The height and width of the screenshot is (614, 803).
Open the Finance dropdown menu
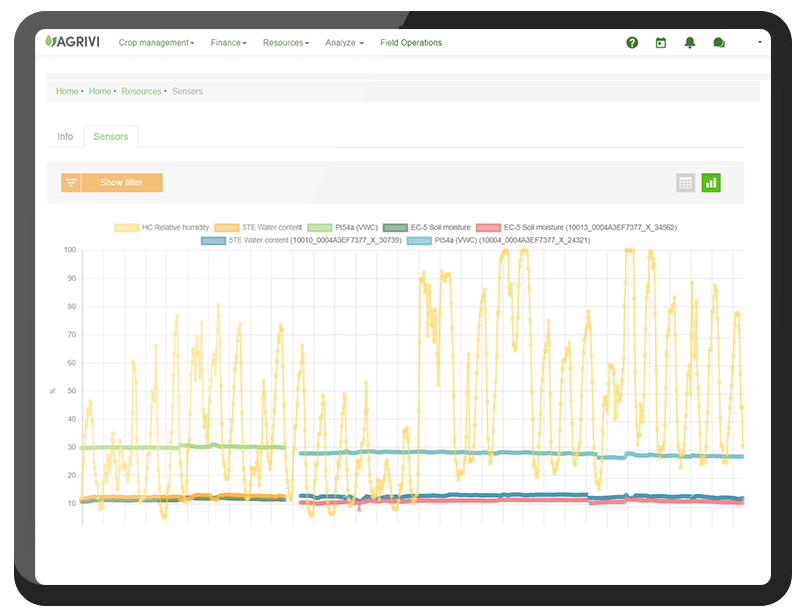228,43
